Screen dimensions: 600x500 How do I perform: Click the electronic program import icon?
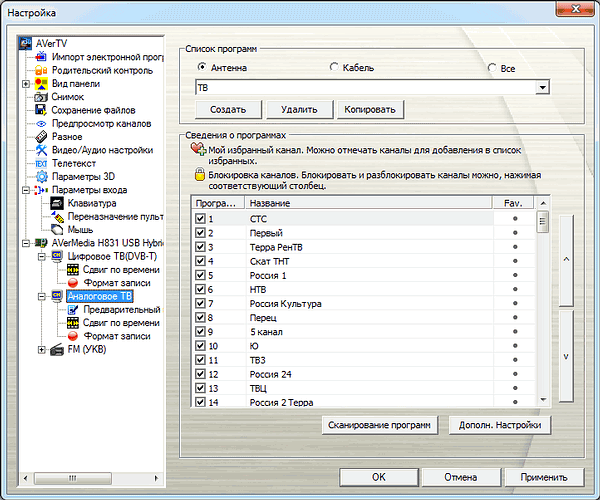coord(41,57)
